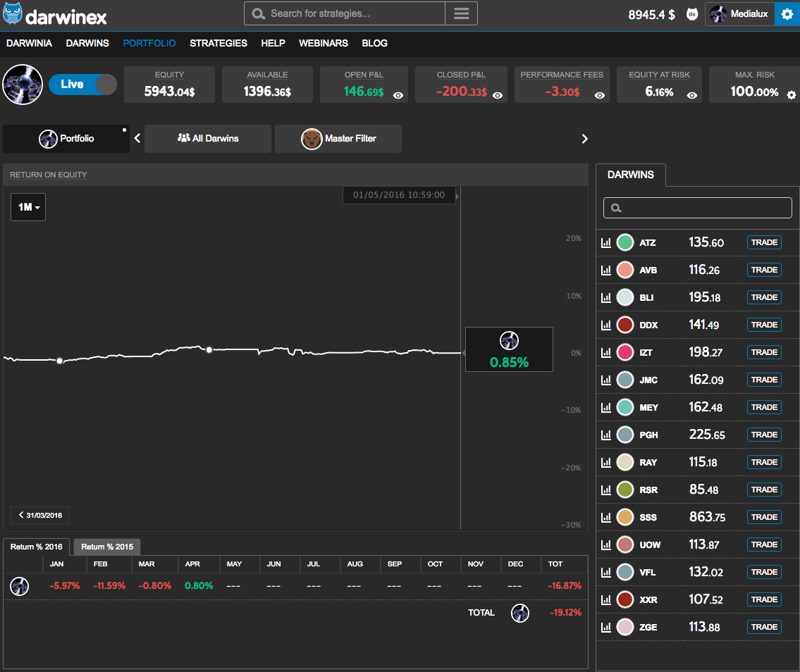The image size is (800, 672).
Task: Open the hamburger menu beside search
Action: 461,13
